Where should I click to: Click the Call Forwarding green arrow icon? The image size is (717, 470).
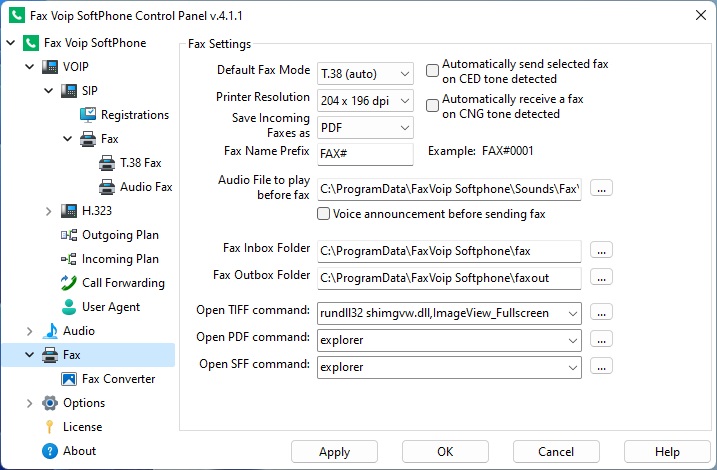pyautogui.click(x=69, y=283)
